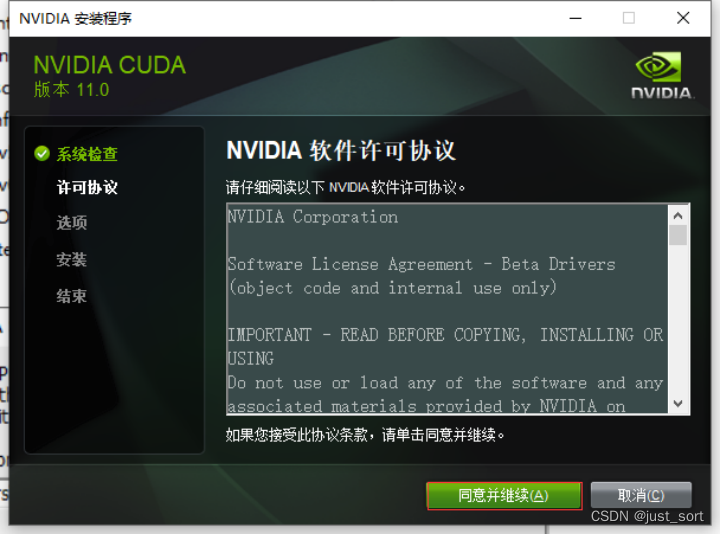720x534 pixels.
Task: Click the NVIDIA CUDA heading text
Action: 110,65
